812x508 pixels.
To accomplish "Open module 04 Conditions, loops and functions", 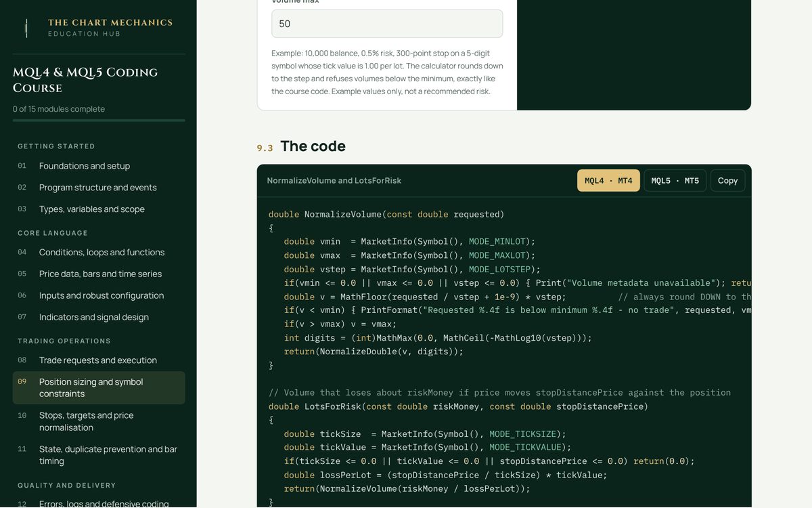I will tap(99, 252).
